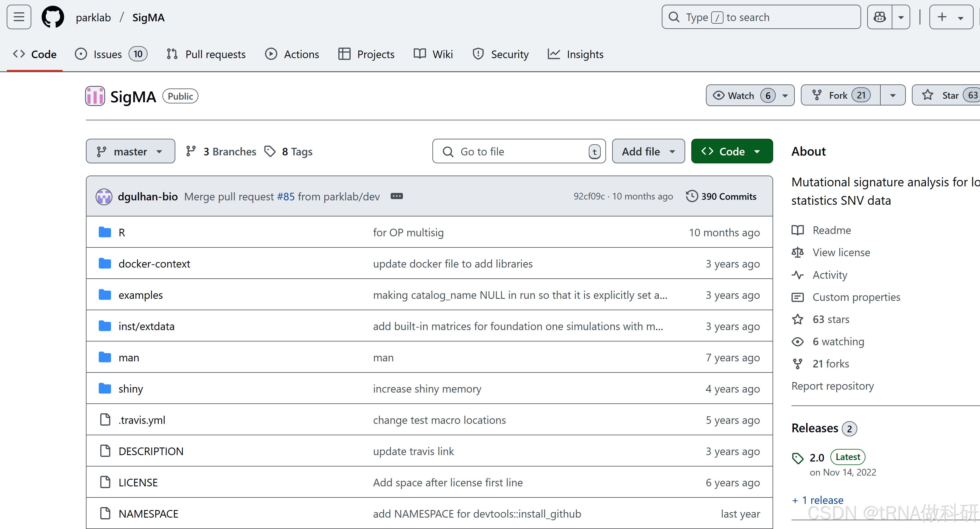Screen dimensions: 980x529
Task: Click dgulhan-bio avatar image
Action: point(104,197)
